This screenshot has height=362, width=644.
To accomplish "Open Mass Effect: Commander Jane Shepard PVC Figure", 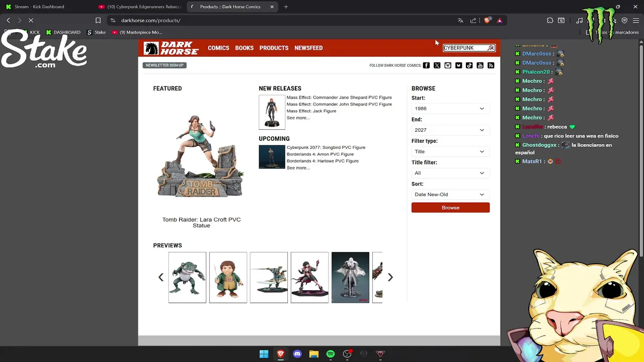I will (x=339, y=98).
